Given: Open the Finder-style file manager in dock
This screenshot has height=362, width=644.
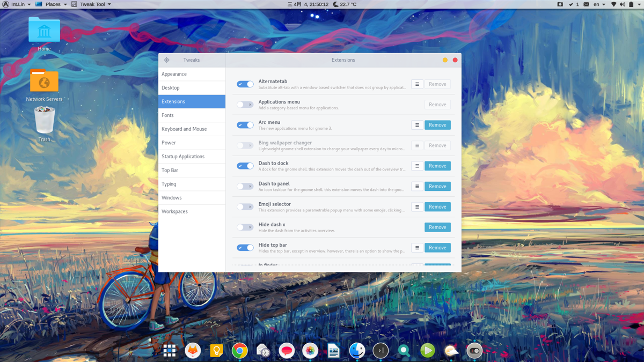Looking at the screenshot, I should [357, 351].
